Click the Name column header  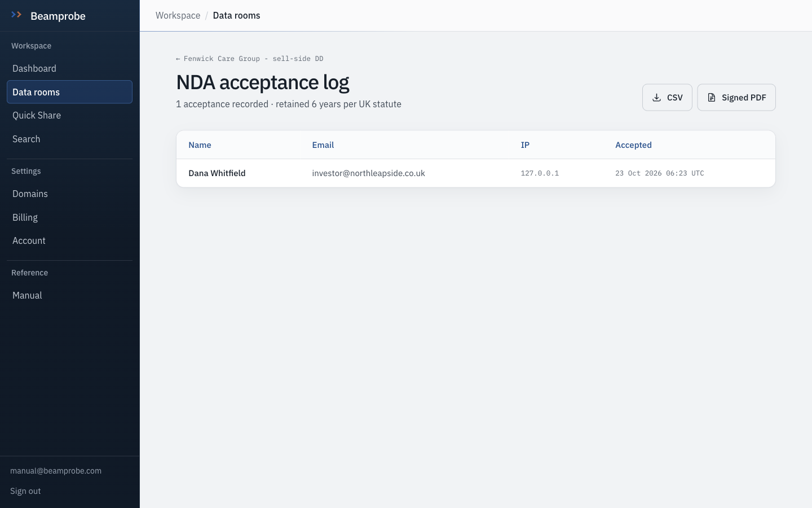pos(200,145)
